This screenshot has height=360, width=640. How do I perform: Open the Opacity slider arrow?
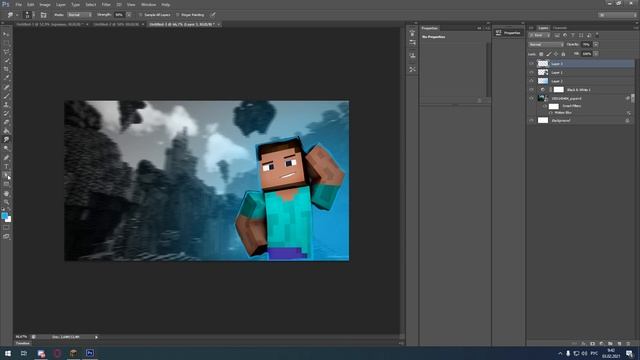596,44
